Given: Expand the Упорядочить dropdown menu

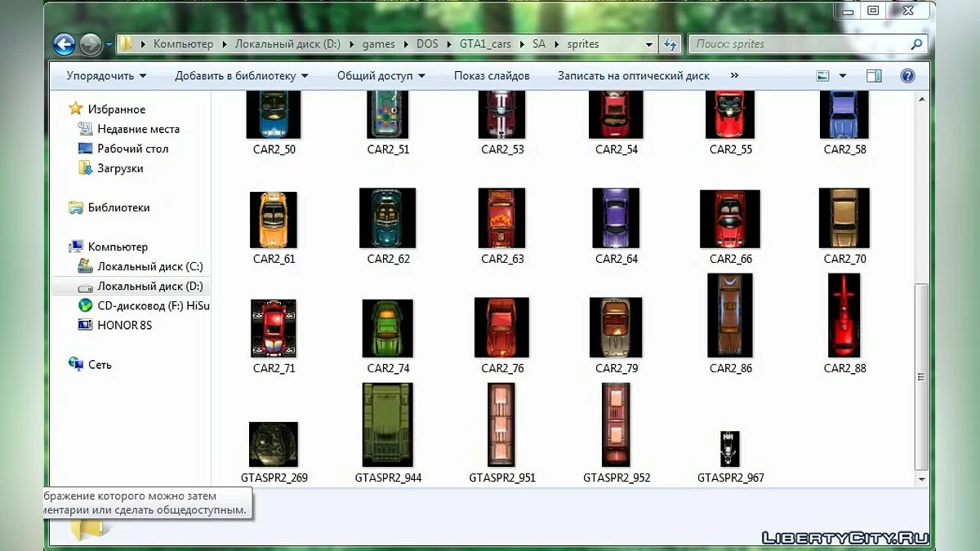Looking at the screenshot, I should point(106,76).
